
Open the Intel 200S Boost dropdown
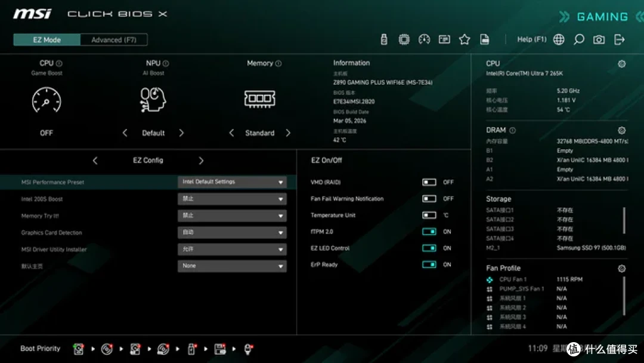point(232,199)
